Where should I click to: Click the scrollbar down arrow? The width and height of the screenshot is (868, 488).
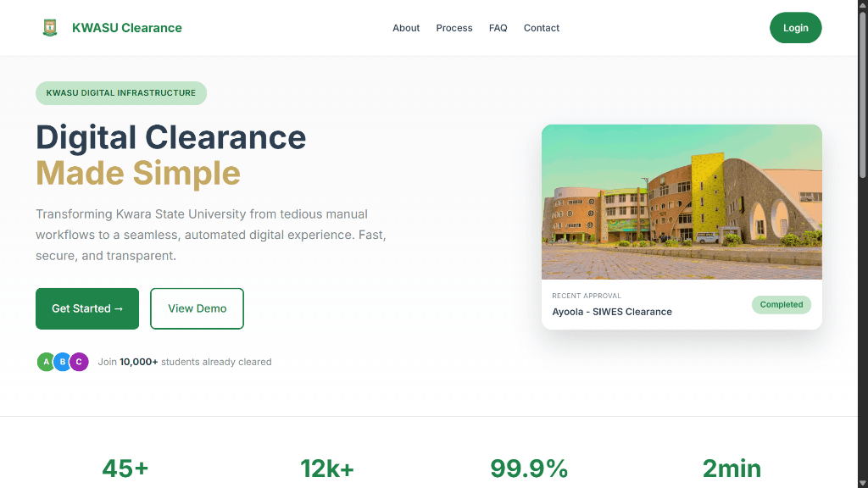point(862,484)
